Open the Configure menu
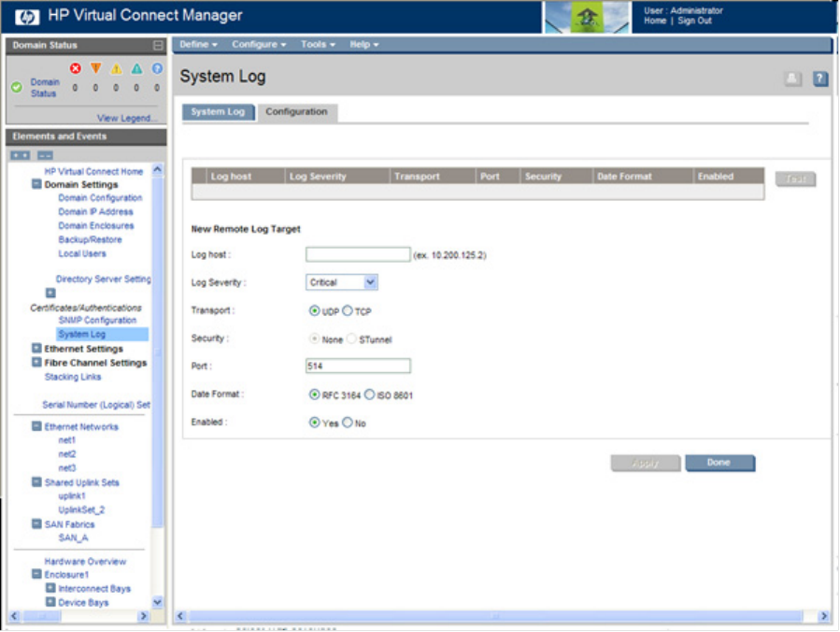 (259, 44)
